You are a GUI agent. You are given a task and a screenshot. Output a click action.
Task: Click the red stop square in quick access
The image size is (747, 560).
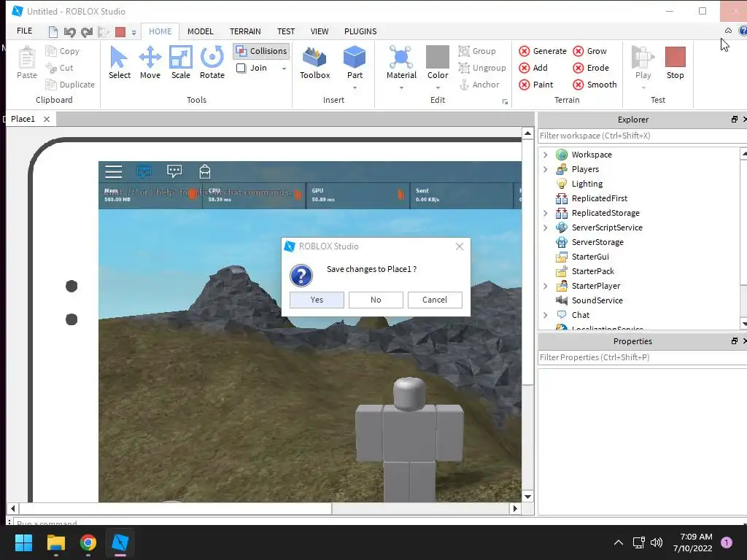pos(120,32)
